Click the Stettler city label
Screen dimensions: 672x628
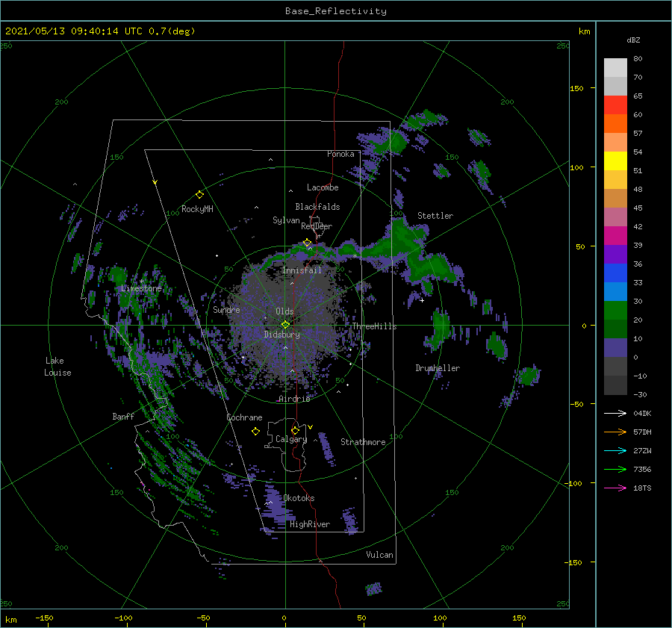[435, 216]
